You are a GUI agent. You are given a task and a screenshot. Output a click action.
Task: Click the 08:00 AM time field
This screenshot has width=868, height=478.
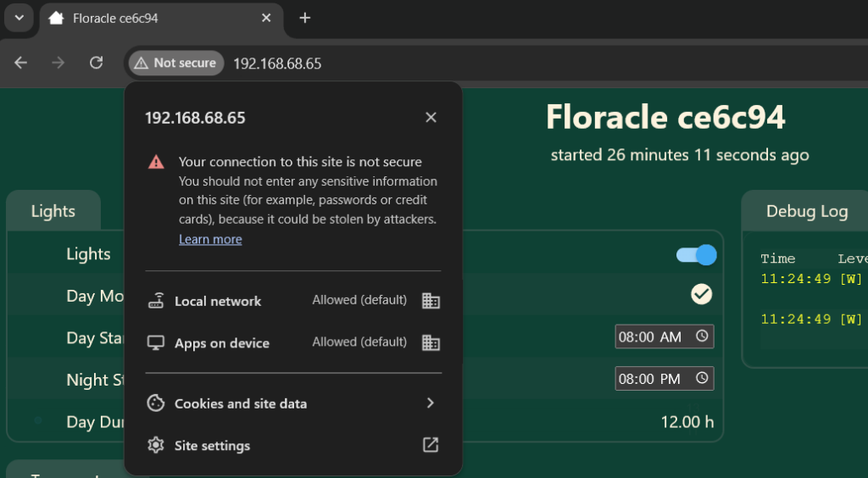665,336
